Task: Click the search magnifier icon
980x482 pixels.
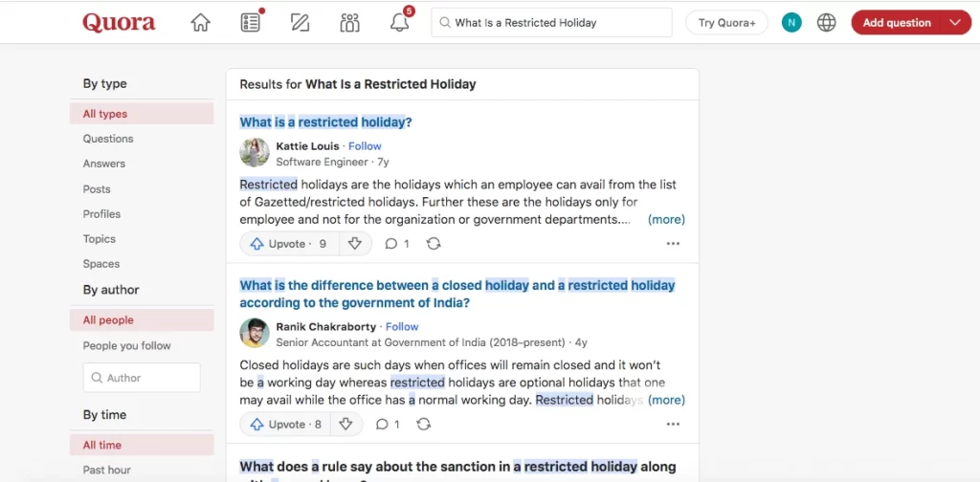Action: (445, 23)
